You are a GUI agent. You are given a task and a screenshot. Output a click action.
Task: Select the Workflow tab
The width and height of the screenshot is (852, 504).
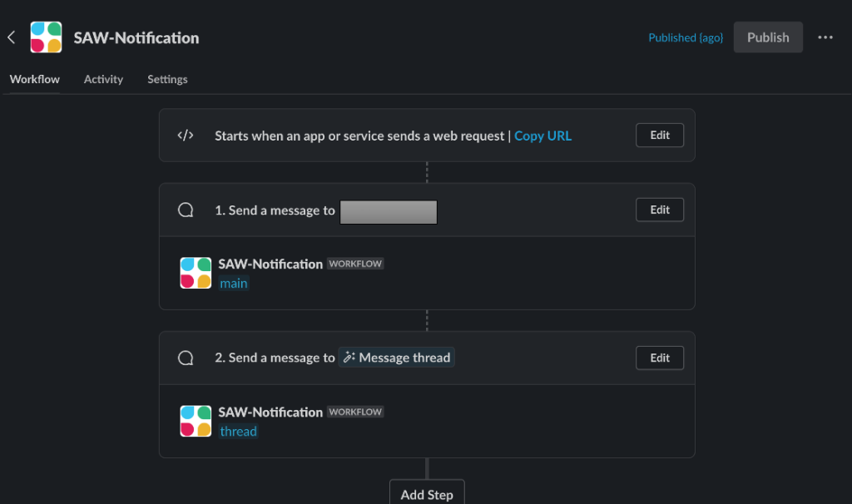pos(34,79)
